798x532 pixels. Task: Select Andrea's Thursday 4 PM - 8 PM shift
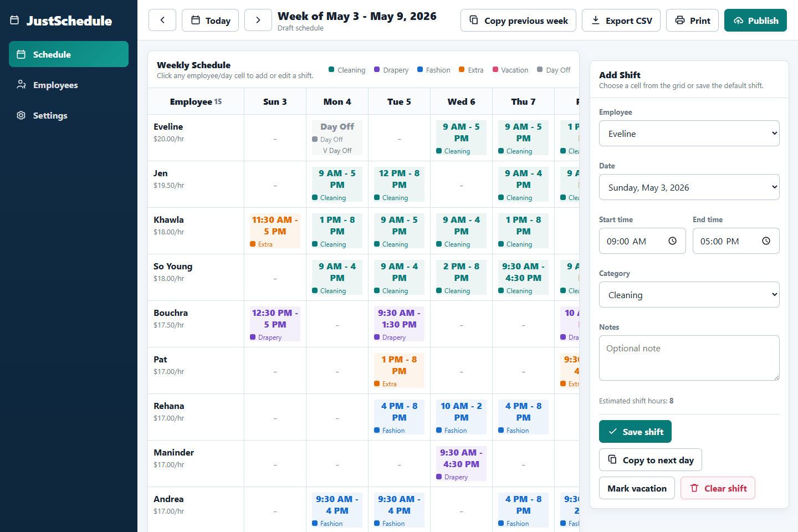pyautogui.click(x=523, y=510)
